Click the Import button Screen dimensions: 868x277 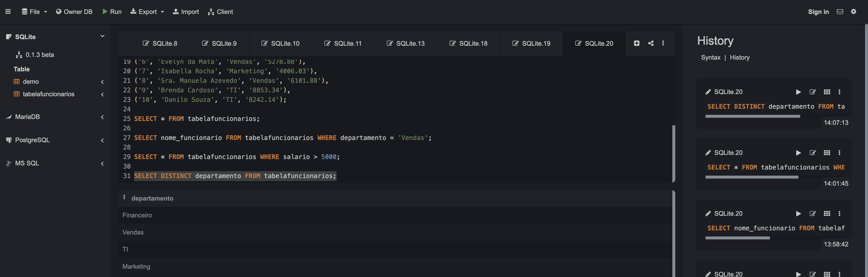186,12
